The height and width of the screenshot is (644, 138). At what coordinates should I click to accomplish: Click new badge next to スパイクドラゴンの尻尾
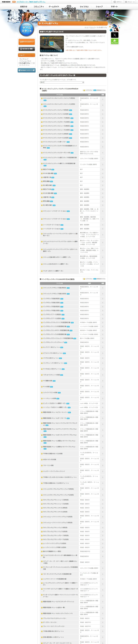[59, 393]
